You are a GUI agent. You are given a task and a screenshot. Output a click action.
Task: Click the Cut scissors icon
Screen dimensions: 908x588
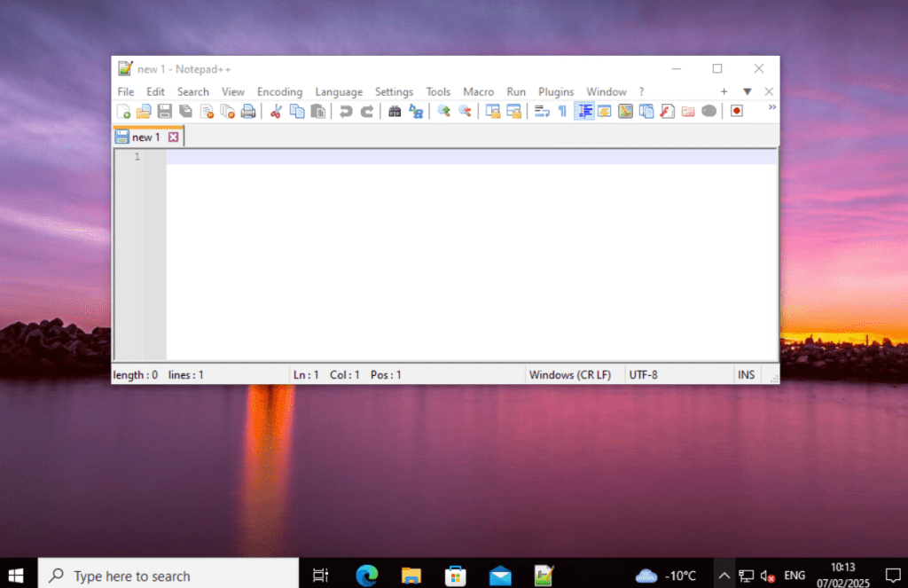[276, 111]
